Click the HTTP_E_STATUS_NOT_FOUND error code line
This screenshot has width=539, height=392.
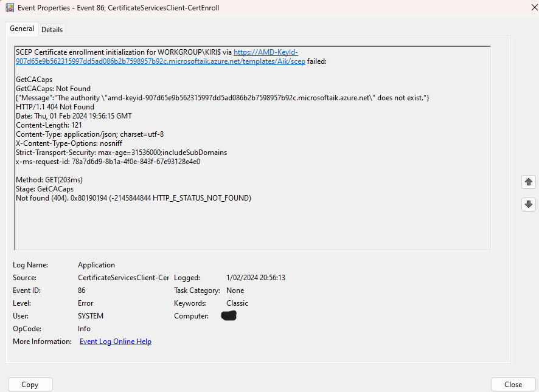(x=133, y=198)
